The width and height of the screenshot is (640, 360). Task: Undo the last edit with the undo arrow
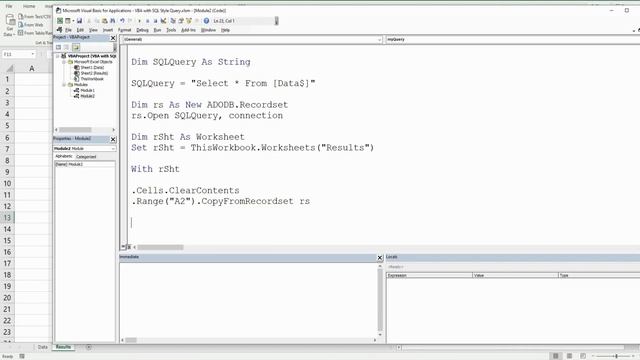coord(122,21)
